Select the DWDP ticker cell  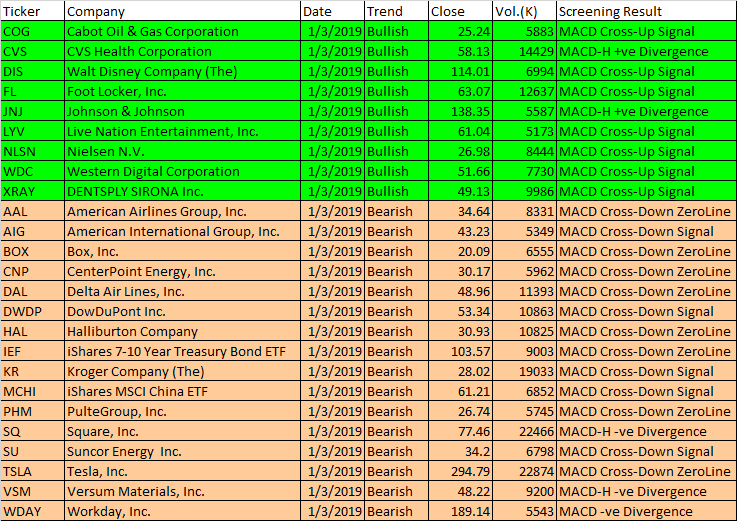[32, 311]
